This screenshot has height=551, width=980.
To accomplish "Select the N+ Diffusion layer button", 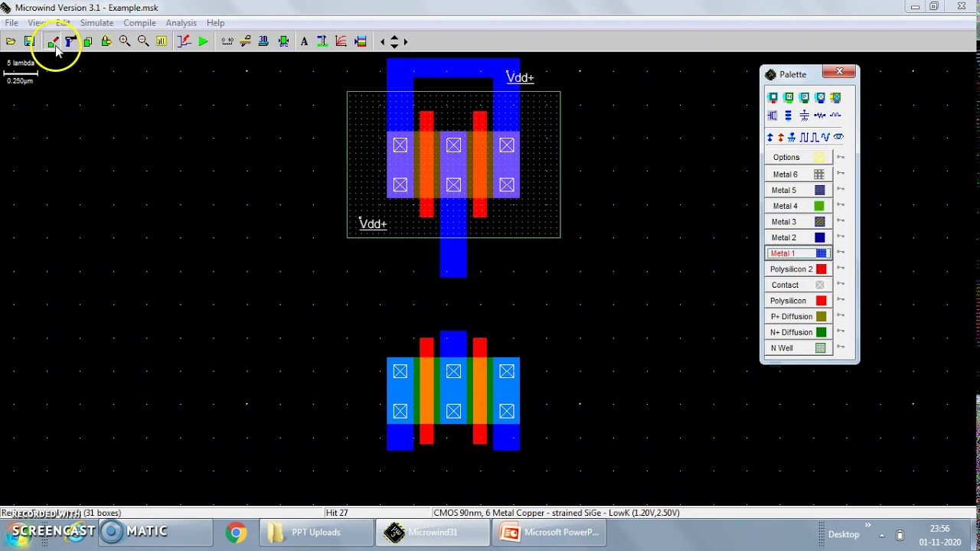I will pyautogui.click(x=798, y=332).
